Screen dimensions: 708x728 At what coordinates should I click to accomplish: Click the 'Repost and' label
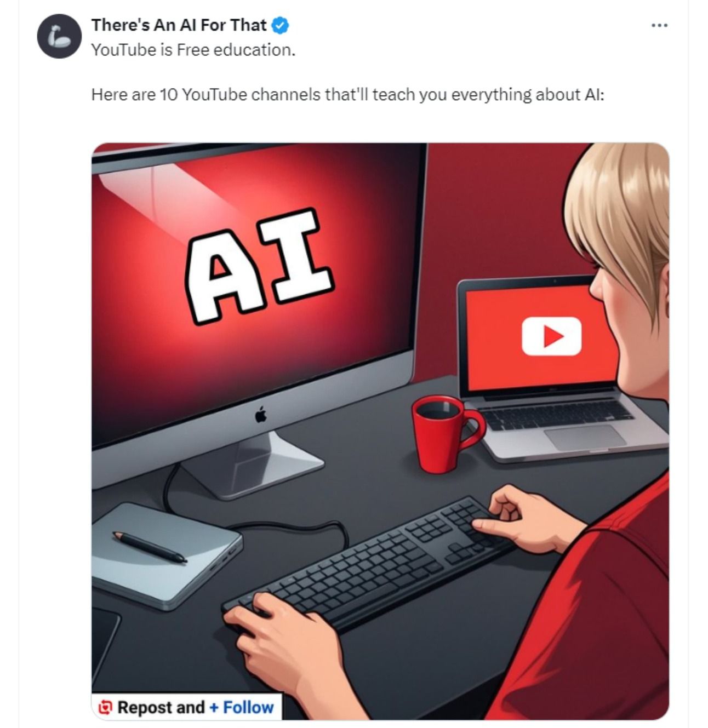tap(161, 708)
